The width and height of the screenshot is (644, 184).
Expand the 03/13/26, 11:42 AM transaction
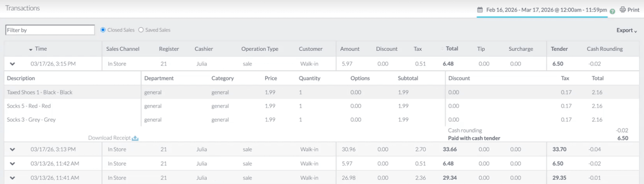pos(12,164)
